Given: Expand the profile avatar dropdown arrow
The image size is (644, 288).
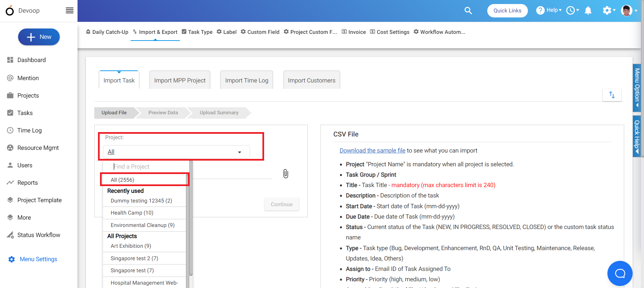Looking at the screenshot, I should coord(636,10).
